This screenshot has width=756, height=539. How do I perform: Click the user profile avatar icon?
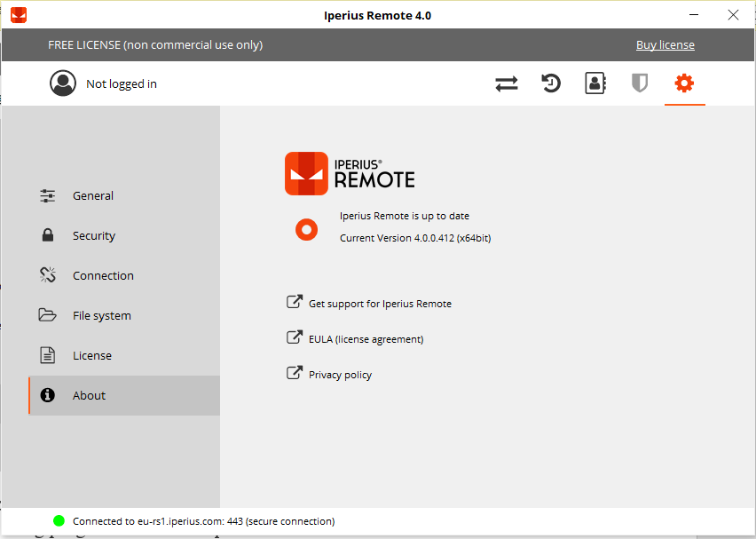point(63,83)
